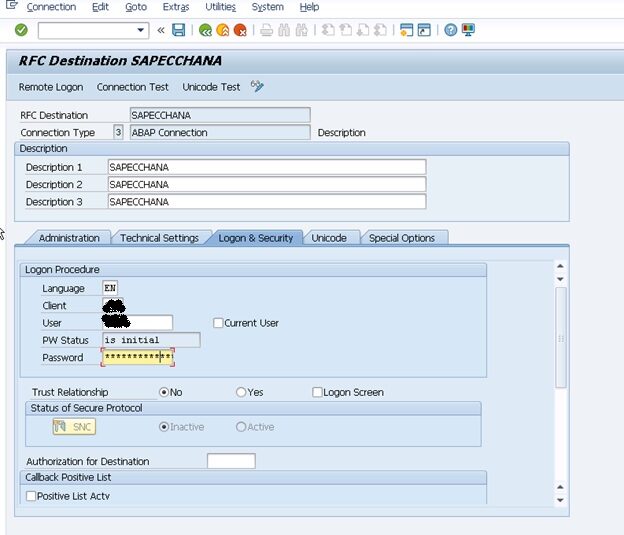This screenshot has height=535, width=624.
Task: Click the blue Help question mark icon
Action: coord(451,30)
